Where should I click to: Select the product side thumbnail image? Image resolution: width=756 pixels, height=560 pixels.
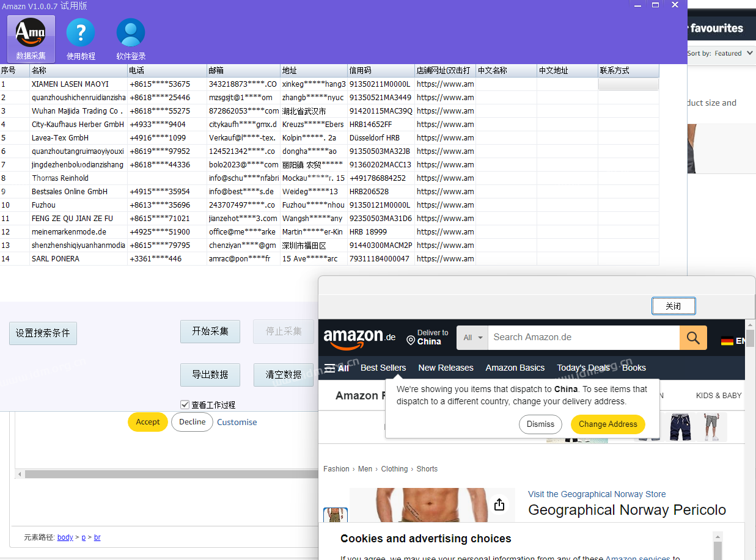pyautogui.click(x=336, y=515)
